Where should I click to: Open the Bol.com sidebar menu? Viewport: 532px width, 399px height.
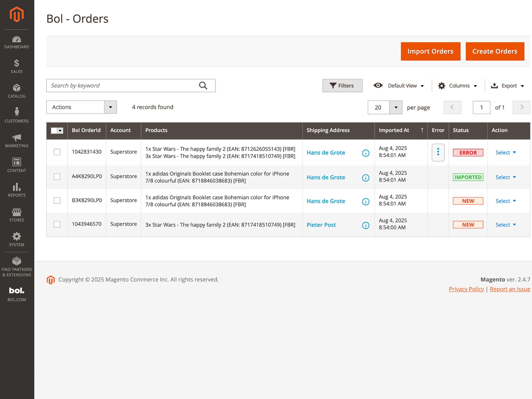click(x=17, y=294)
